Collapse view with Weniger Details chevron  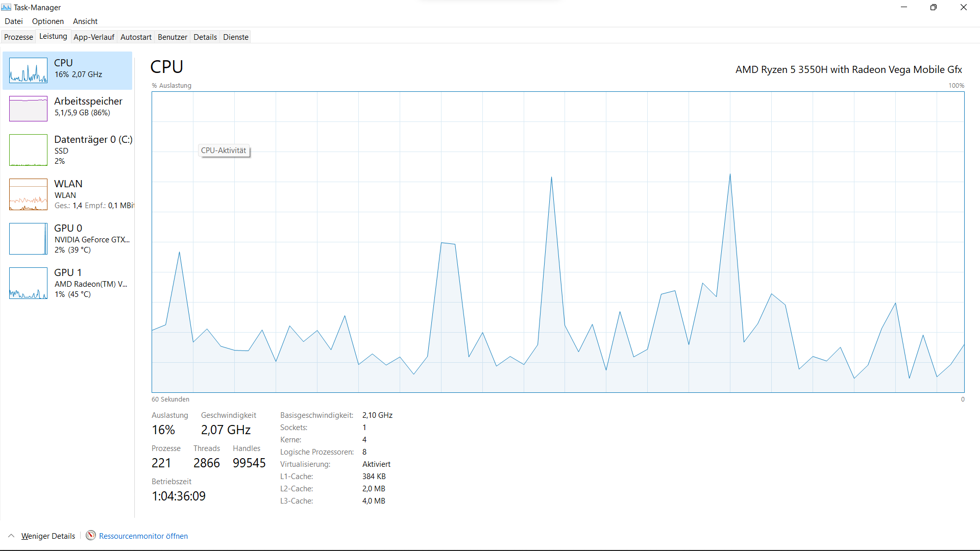(11, 536)
